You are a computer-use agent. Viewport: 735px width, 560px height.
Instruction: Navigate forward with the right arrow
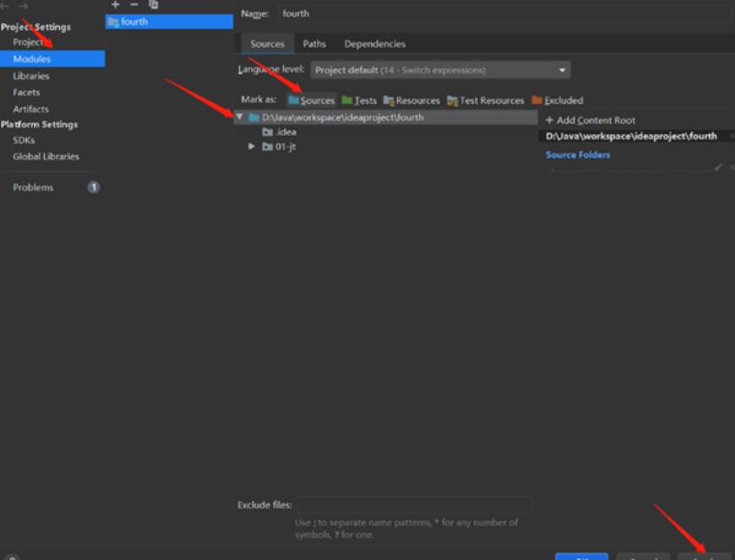23,6
